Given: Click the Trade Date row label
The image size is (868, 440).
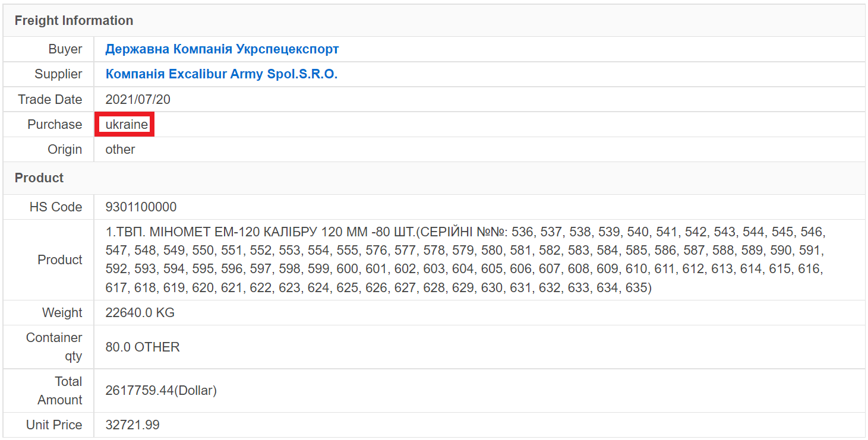Looking at the screenshot, I should coord(50,100).
